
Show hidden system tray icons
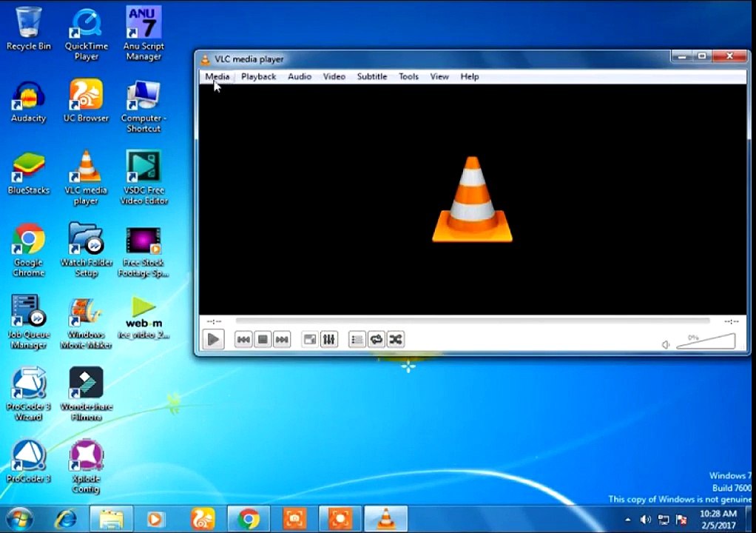(x=628, y=520)
